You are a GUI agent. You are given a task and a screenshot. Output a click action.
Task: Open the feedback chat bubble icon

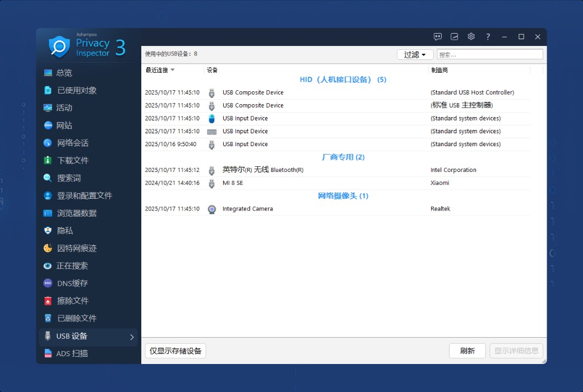(438, 36)
